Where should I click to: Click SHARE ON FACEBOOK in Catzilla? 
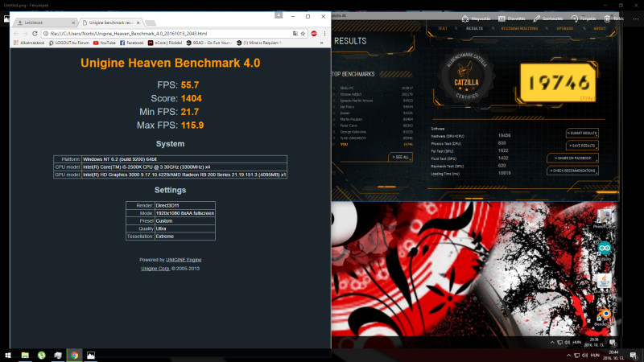572,158
